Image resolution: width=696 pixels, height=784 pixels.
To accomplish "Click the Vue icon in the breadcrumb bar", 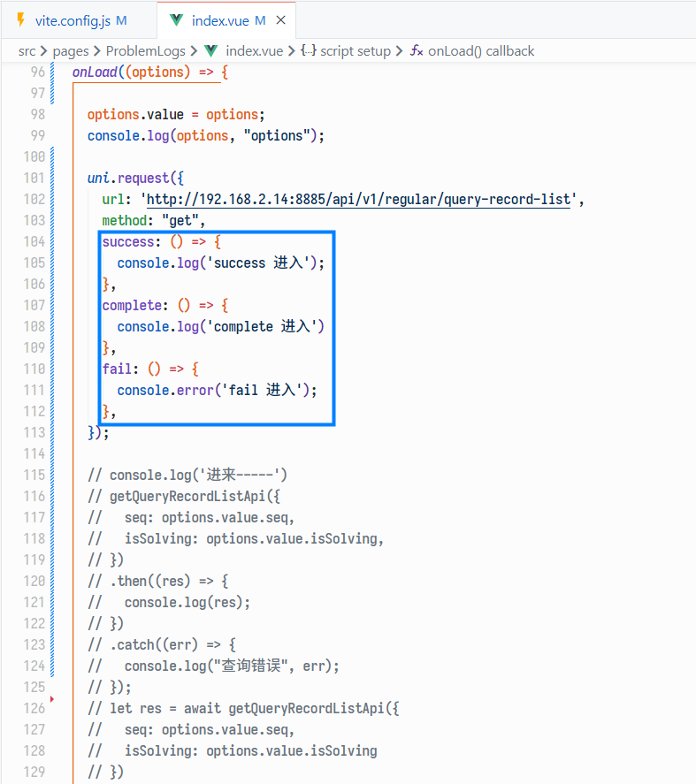I will coord(211,51).
